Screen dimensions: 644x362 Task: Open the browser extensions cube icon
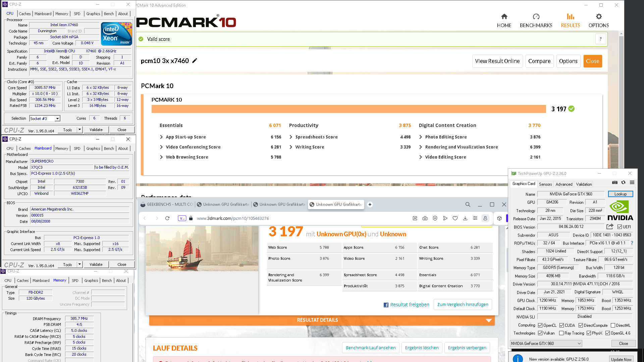click(x=499, y=218)
